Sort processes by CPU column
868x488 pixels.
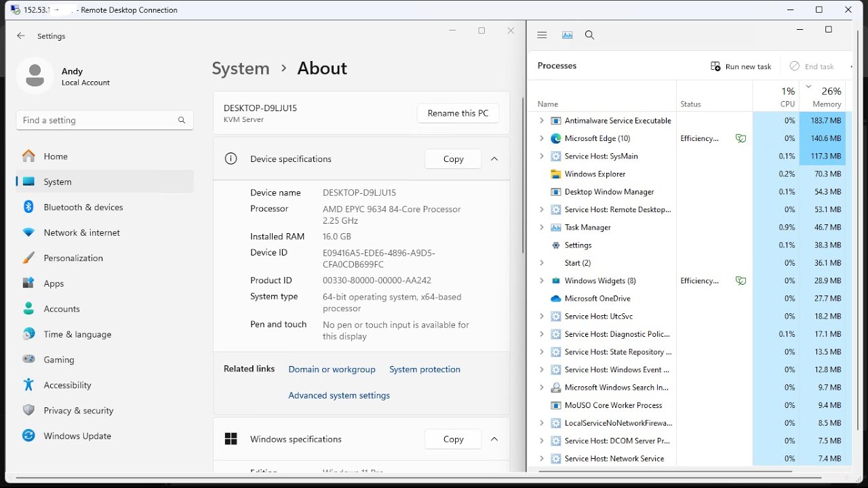coord(776,96)
